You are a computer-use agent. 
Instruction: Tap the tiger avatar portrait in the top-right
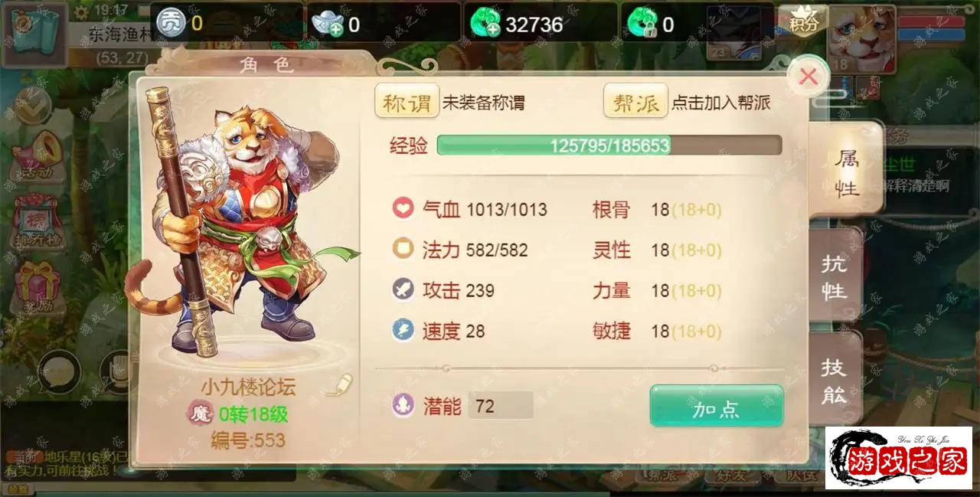861,39
